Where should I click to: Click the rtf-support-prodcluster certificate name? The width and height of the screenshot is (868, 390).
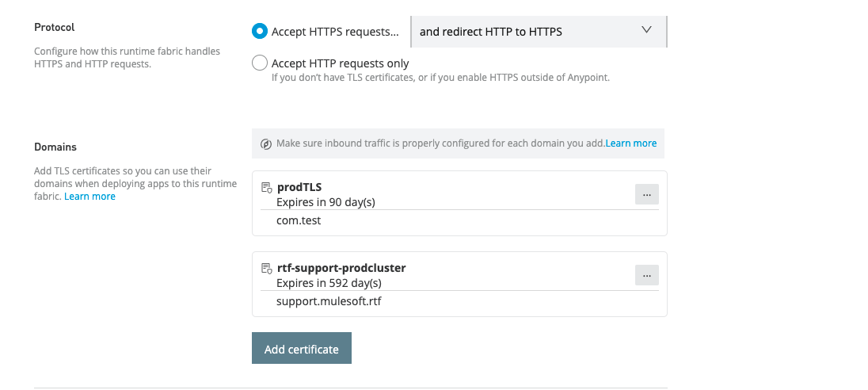341,269
